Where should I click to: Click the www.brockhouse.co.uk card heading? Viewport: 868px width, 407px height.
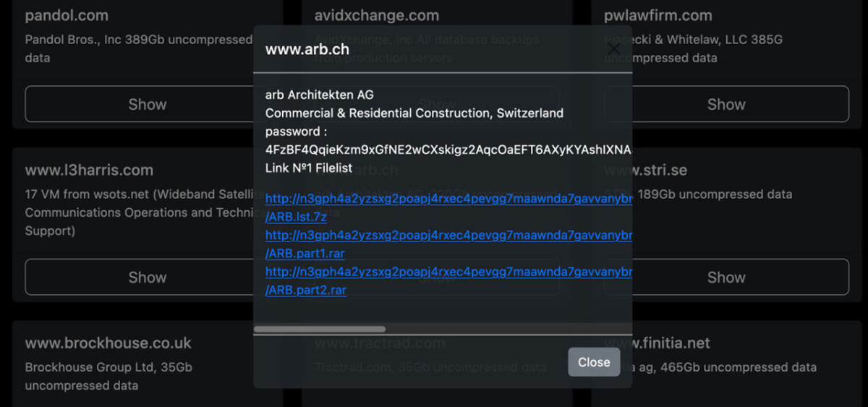(108, 343)
